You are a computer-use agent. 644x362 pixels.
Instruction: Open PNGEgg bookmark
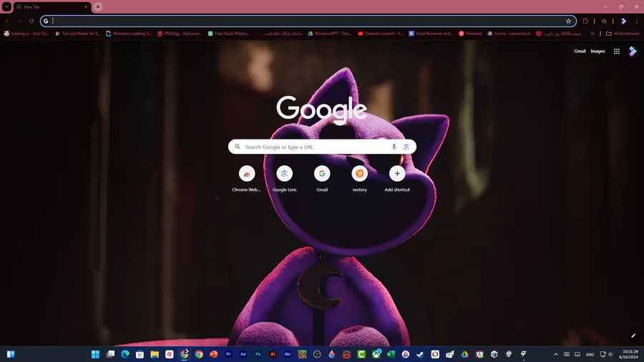point(180,34)
